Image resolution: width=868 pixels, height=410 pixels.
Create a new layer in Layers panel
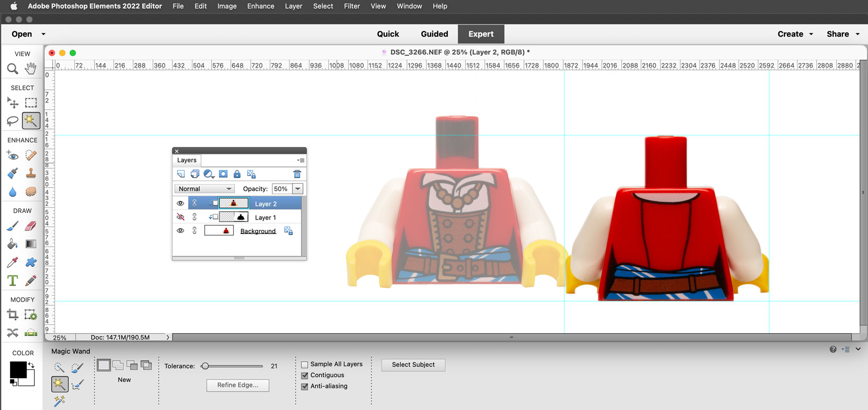(x=181, y=174)
